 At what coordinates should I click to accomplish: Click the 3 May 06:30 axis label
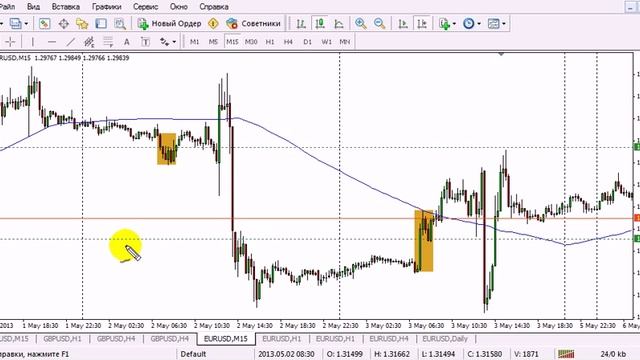coord(426,326)
